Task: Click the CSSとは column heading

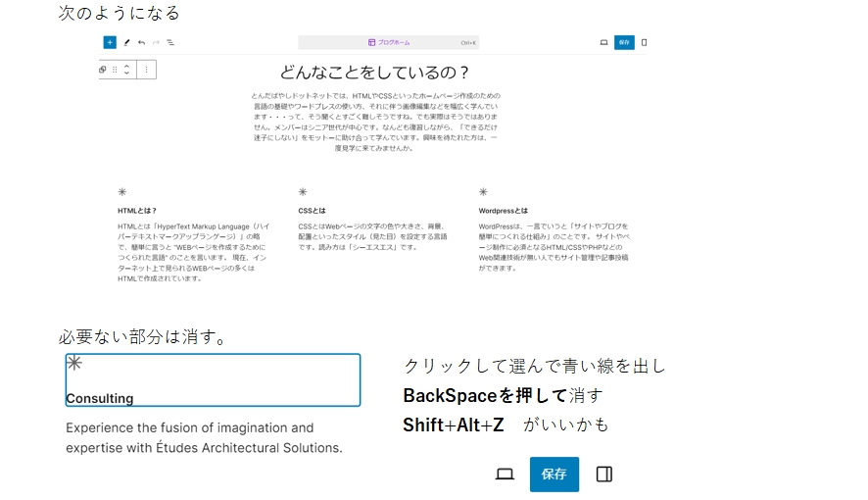Action: click(312, 211)
